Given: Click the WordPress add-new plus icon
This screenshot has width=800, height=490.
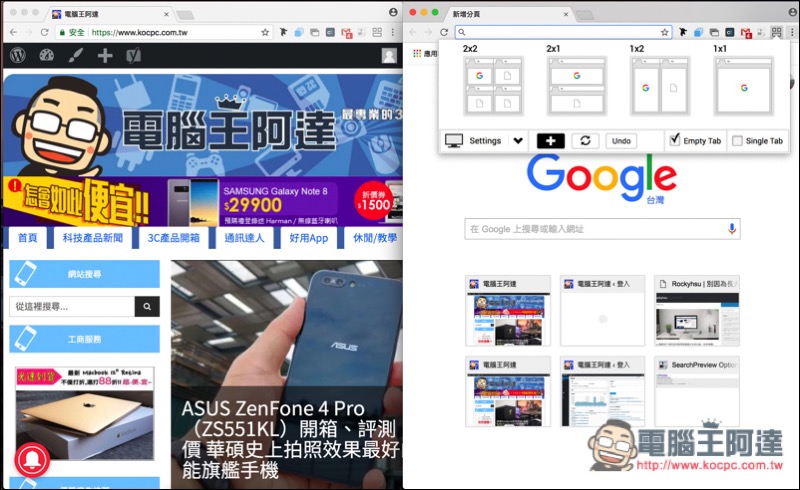Looking at the screenshot, I should [x=105, y=55].
